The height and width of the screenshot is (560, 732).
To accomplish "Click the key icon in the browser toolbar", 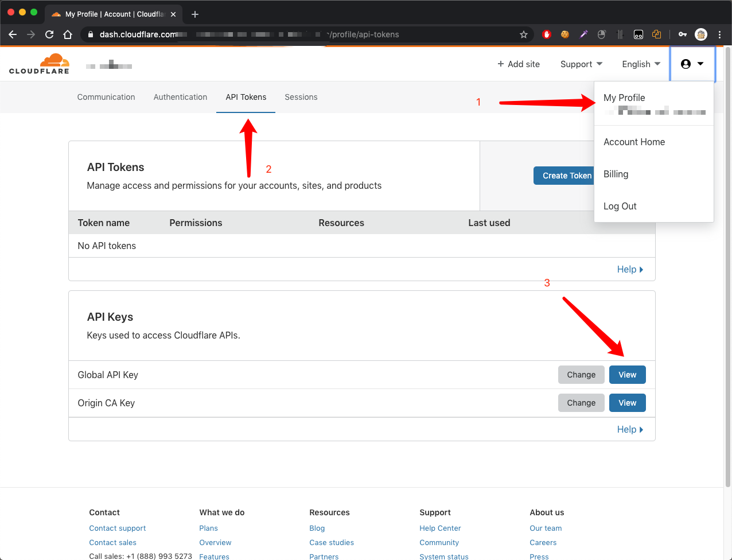I will [x=682, y=34].
